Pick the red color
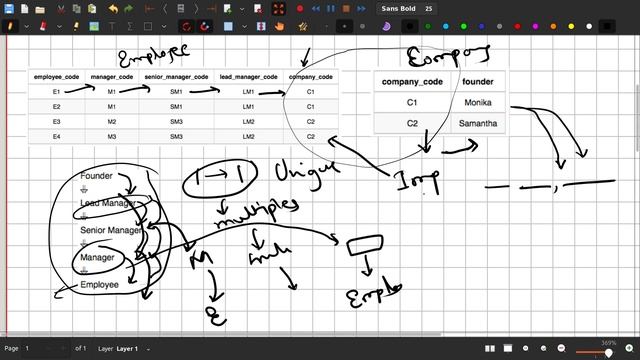This screenshot has height=360, width=640. 518,27
